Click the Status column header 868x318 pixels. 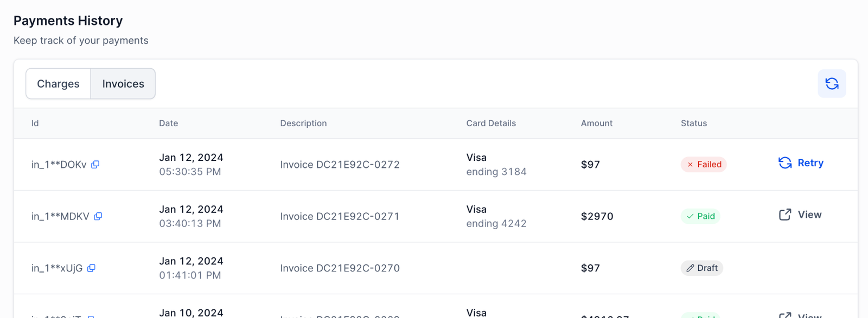coord(693,124)
